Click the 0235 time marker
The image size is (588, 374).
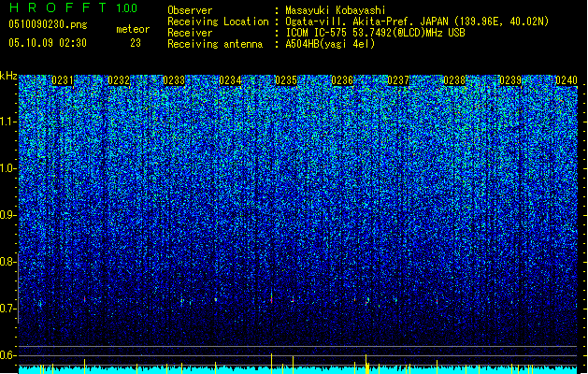[286, 80]
